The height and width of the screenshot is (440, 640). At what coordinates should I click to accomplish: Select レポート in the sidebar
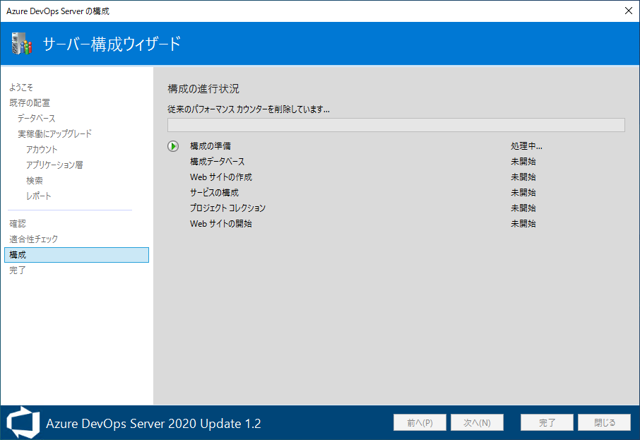(x=38, y=196)
